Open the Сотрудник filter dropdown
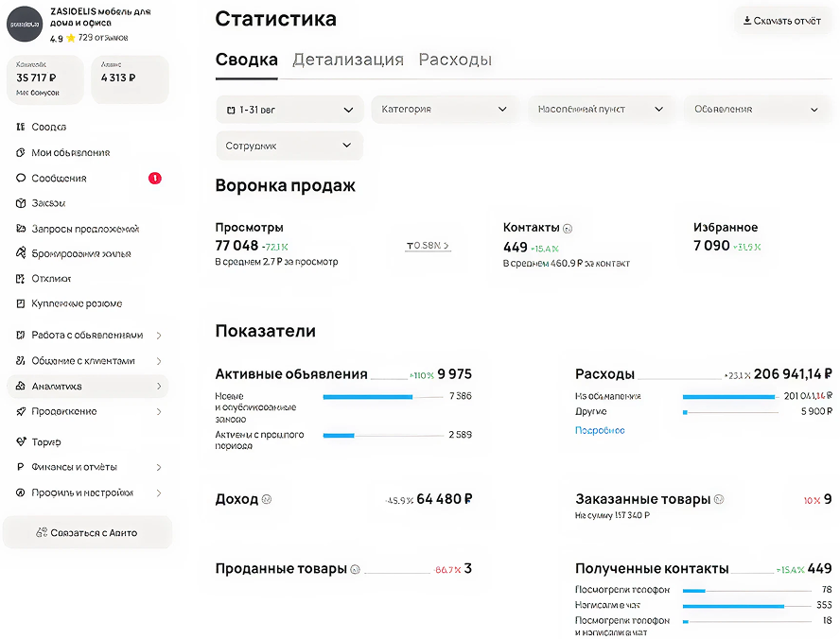 point(289,146)
